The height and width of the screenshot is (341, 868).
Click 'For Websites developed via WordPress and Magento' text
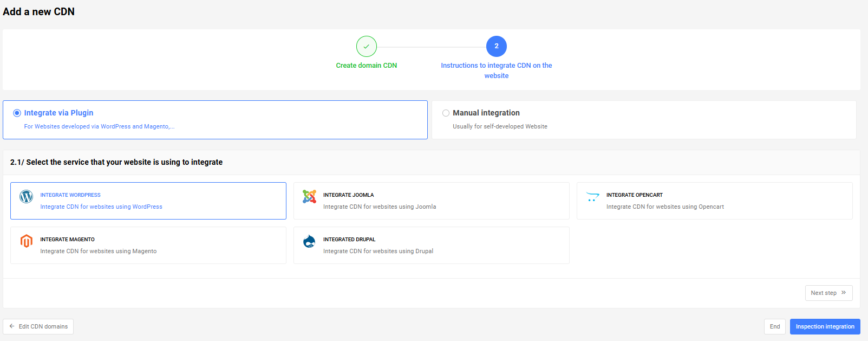[x=99, y=127]
